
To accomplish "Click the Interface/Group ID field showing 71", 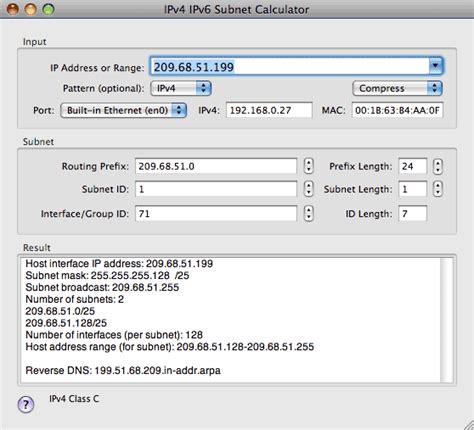I will coord(216,213).
